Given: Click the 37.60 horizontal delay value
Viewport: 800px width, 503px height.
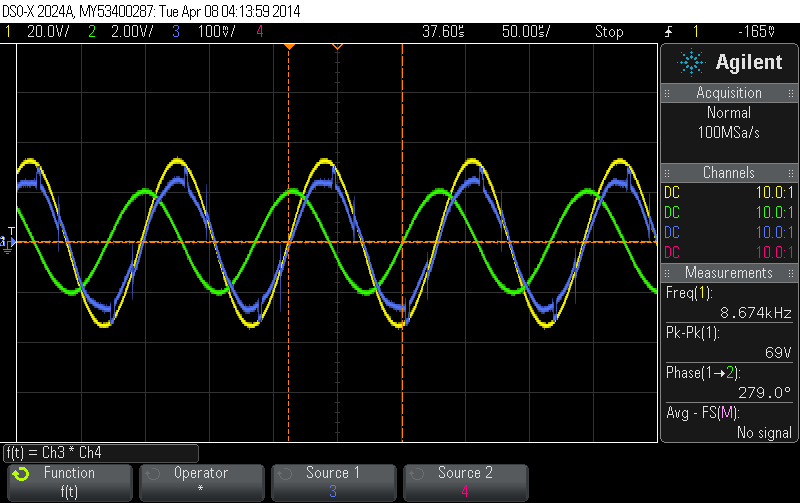Looking at the screenshot, I should (443, 32).
